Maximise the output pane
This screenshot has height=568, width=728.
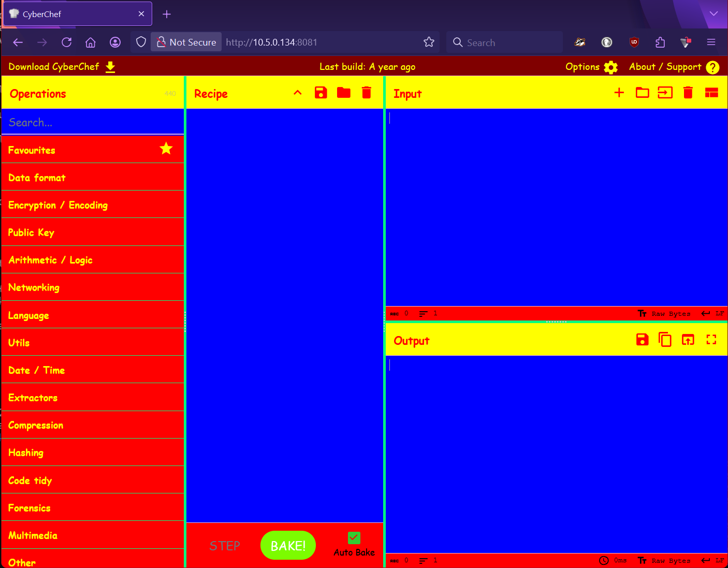pos(711,340)
